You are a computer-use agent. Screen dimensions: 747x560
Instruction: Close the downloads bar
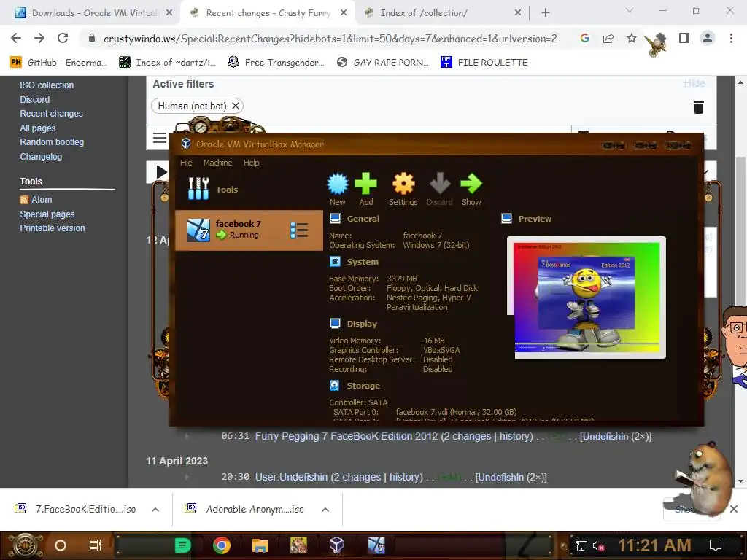[734, 509]
